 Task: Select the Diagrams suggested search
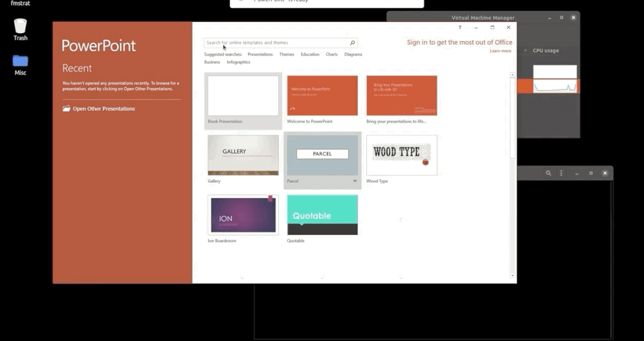click(353, 54)
